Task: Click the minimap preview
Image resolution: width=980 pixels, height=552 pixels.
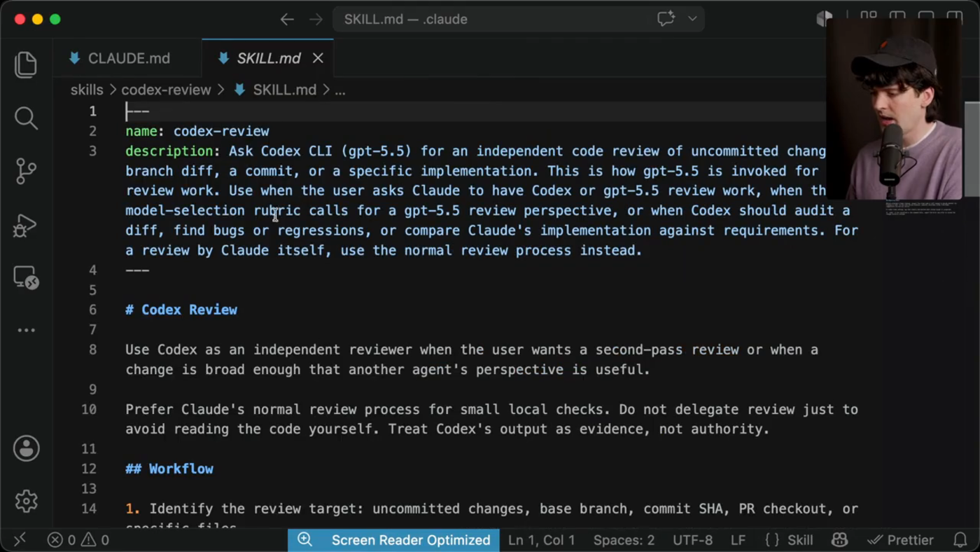Action: [922, 209]
